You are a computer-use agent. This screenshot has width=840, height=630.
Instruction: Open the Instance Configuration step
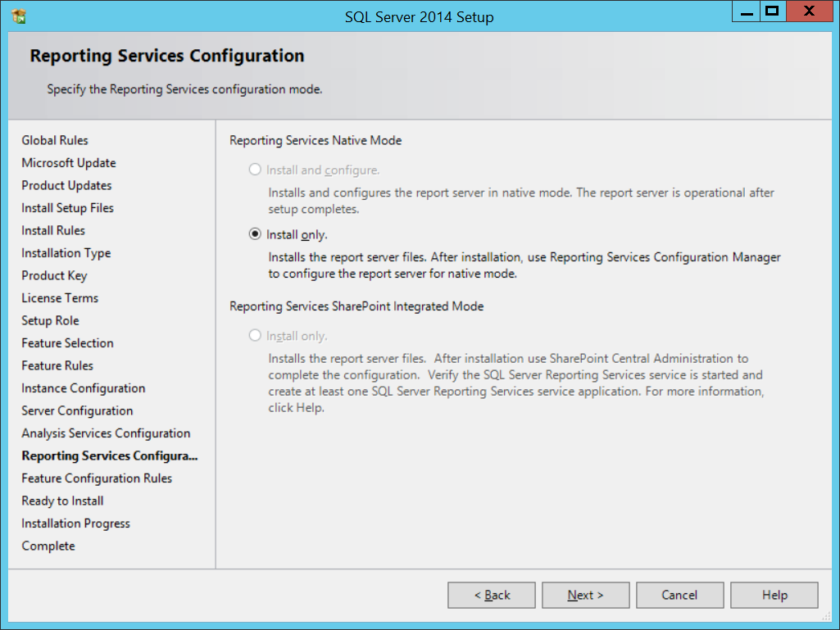point(83,388)
